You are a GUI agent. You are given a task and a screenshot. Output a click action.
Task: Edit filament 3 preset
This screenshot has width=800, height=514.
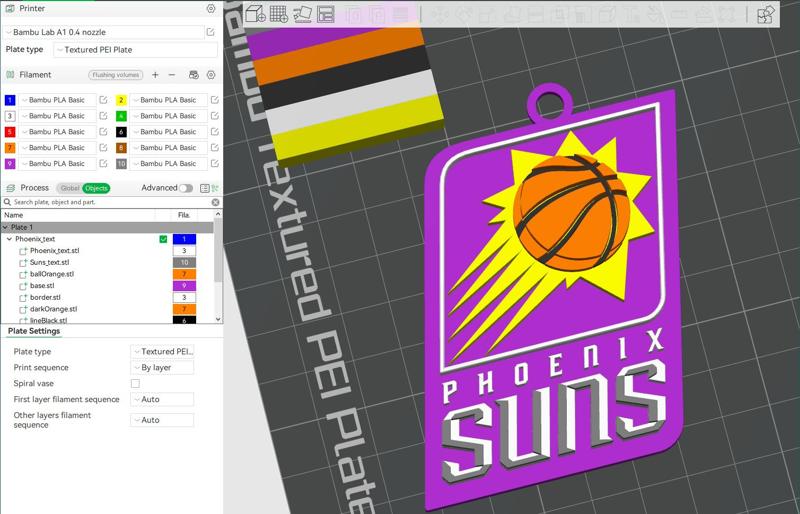104,116
